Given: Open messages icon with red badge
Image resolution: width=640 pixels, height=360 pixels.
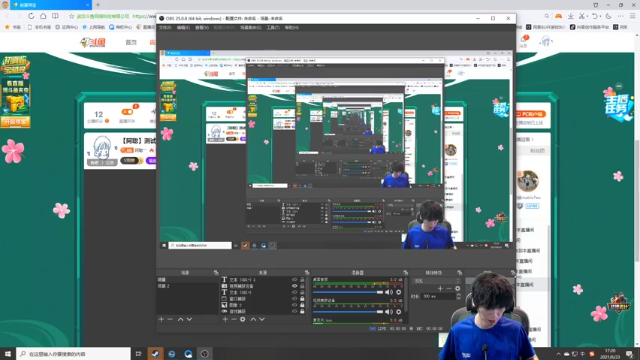Looking at the screenshot, I should 524,40.
